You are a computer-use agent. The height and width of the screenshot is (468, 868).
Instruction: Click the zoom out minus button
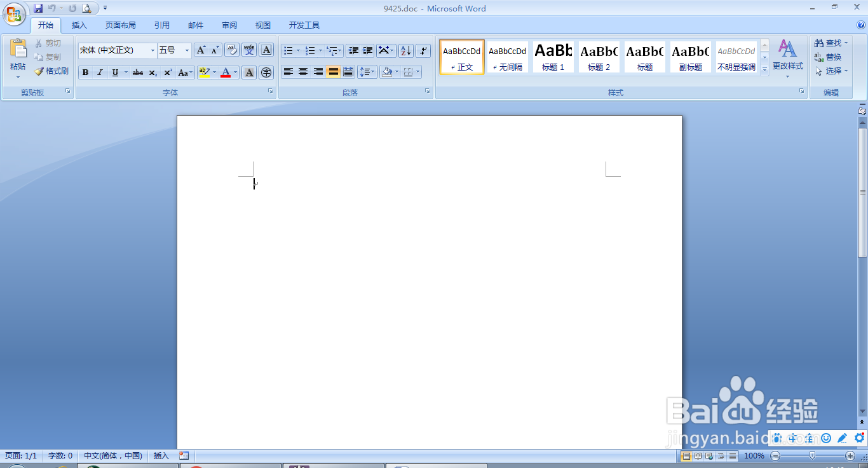click(775, 456)
